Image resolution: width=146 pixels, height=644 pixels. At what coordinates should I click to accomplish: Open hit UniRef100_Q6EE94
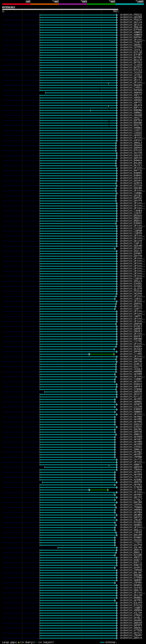tap(131, 467)
